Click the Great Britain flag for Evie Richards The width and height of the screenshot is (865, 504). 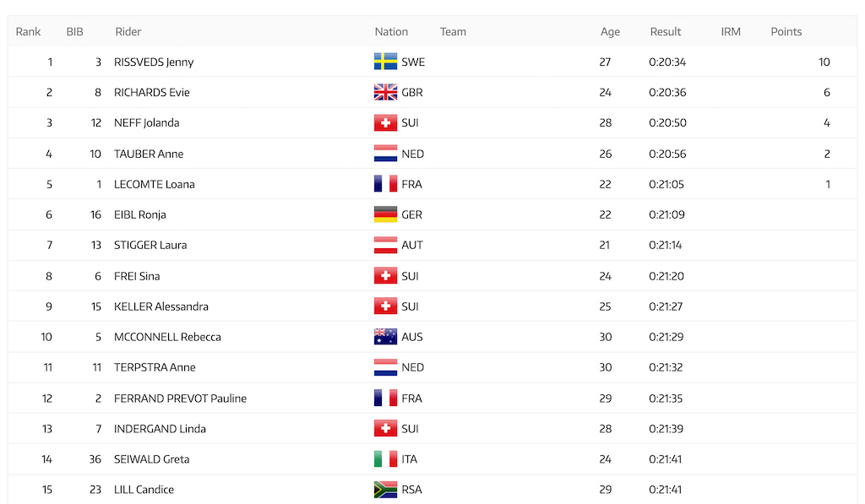pos(385,92)
